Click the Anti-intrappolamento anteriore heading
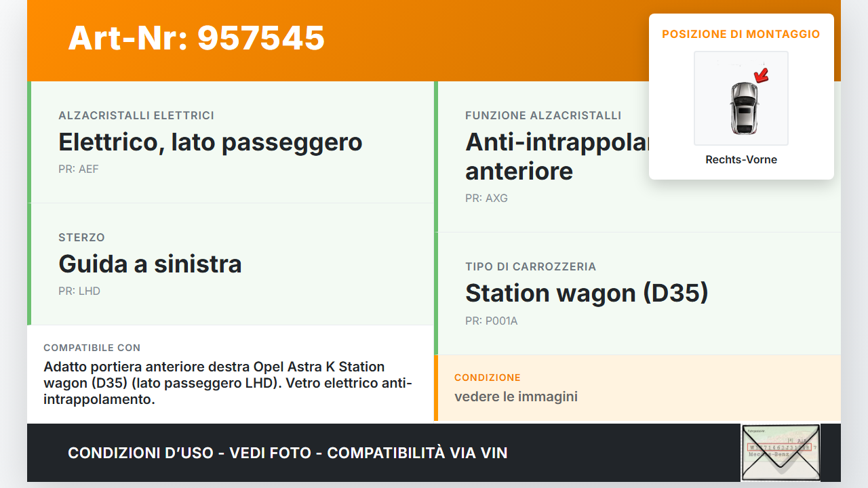The height and width of the screenshot is (488, 868). coord(556,157)
